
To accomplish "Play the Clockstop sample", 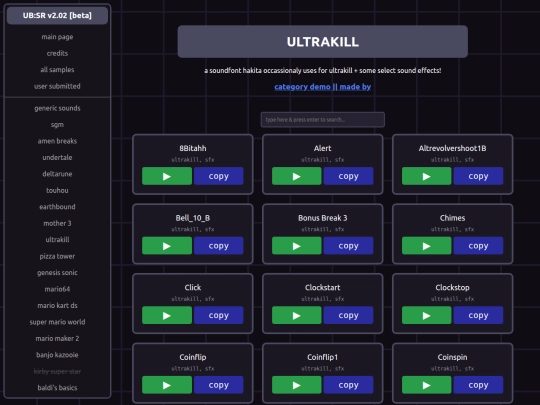I will click(x=427, y=315).
